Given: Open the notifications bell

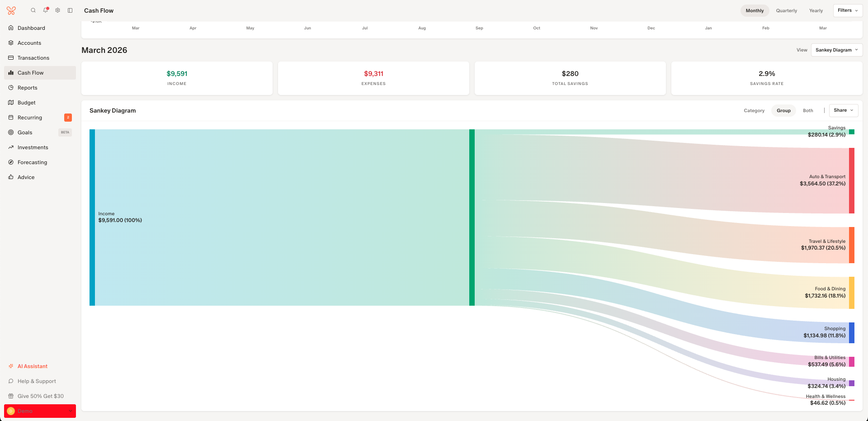Looking at the screenshot, I should pyautogui.click(x=45, y=10).
